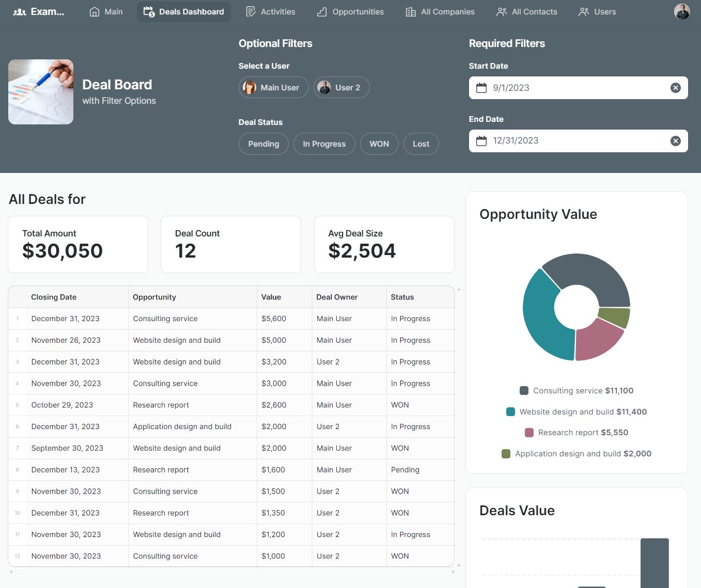
Task: Clear the End Date using X icon
Action: [675, 141]
